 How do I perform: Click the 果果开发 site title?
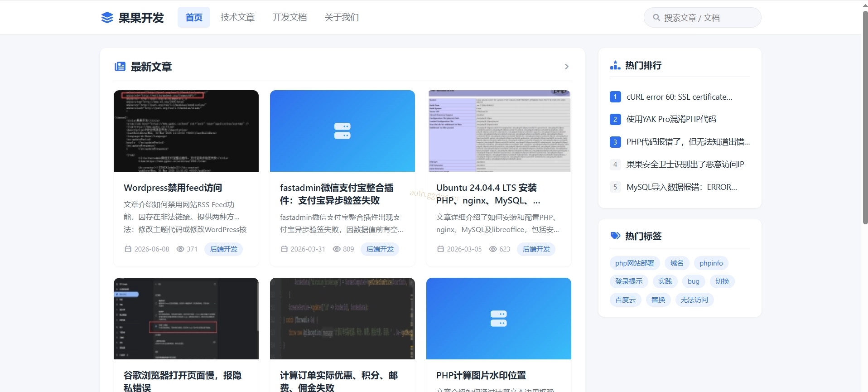(x=141, y=18)
